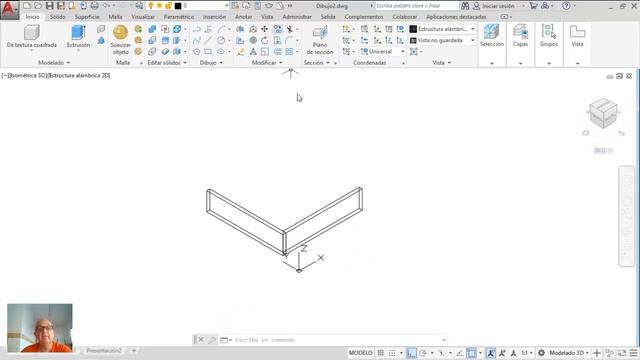Click the Isométrica SO viewport view label
The width and height of the screenshot is (640, 360).
[x=29, y=76]
